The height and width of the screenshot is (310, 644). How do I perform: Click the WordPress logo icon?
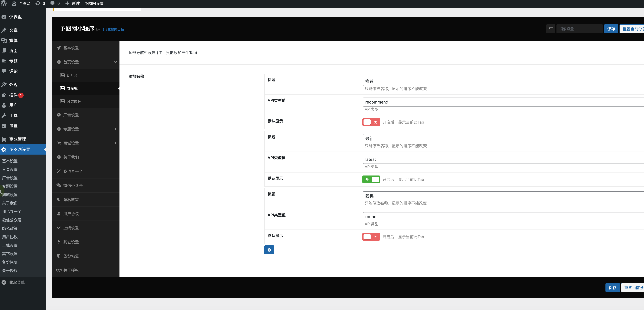4,3
